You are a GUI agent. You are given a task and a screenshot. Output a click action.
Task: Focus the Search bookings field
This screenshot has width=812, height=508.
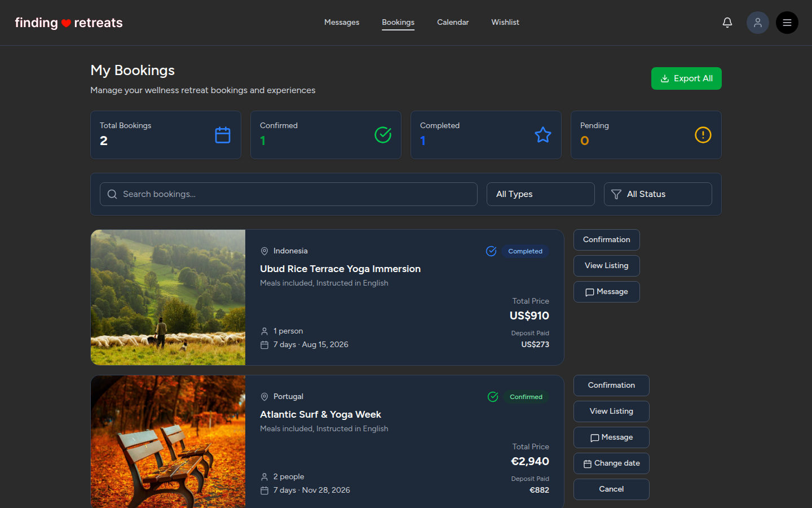[289, 194]
